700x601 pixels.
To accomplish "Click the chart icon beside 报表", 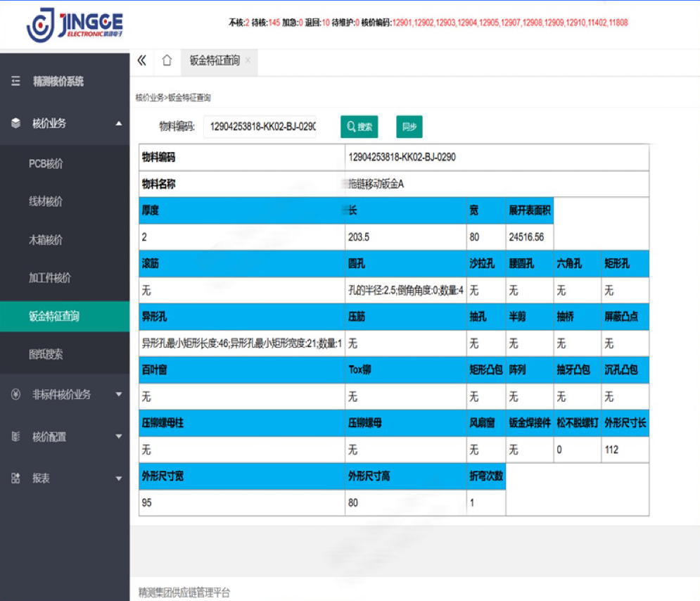I will tap(15, 479).
